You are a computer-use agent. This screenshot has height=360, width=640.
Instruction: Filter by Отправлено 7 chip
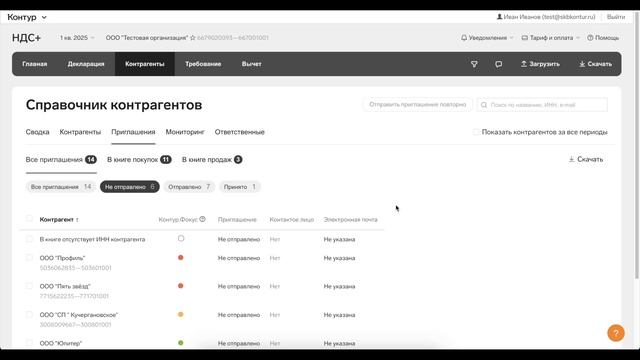[189, 187]
